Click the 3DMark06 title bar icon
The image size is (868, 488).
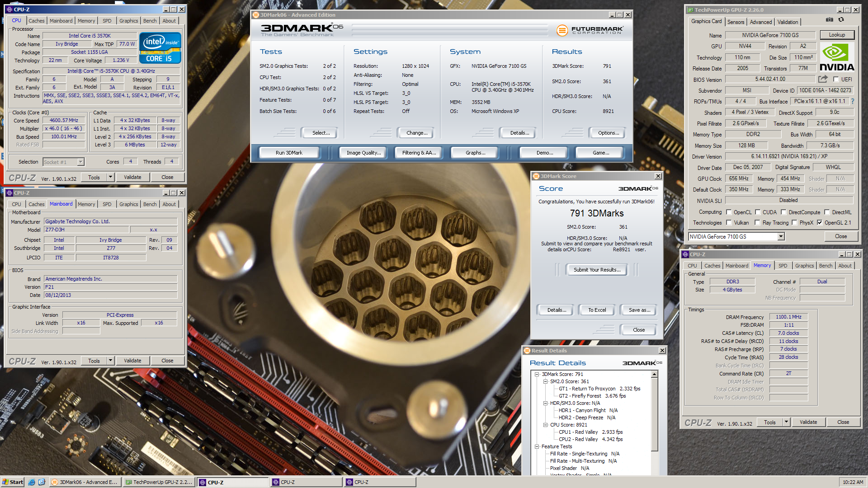point(256,15)
